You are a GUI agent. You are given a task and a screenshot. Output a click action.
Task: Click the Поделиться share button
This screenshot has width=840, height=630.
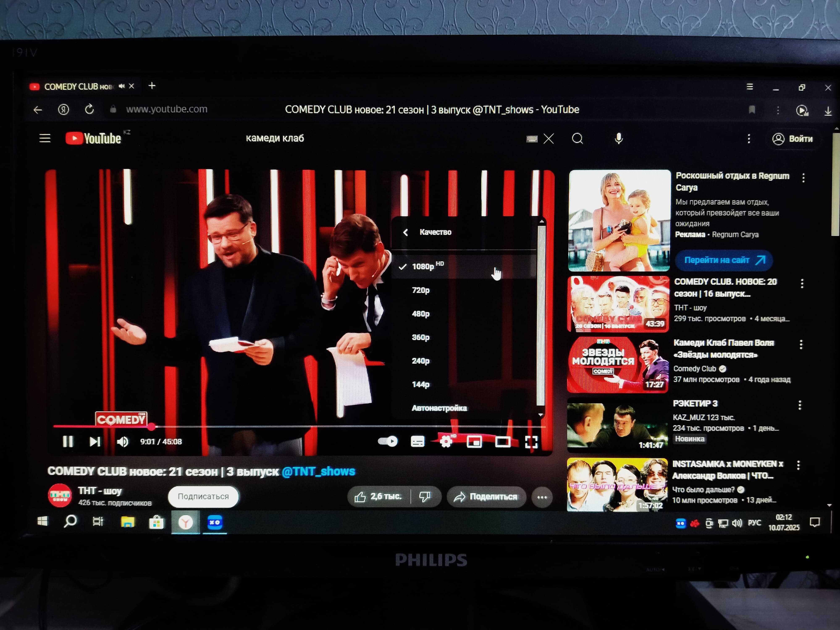tap(486, 497)
